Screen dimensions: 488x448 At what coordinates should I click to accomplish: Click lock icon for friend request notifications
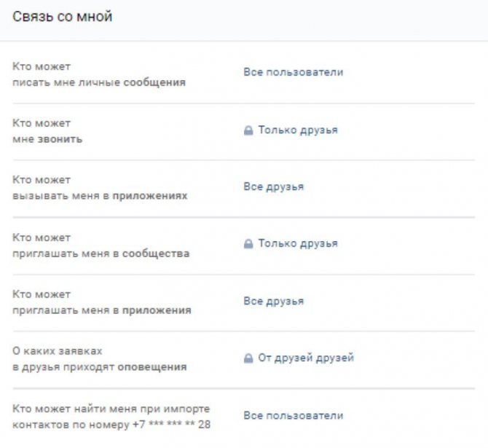[x=248, y=358]
